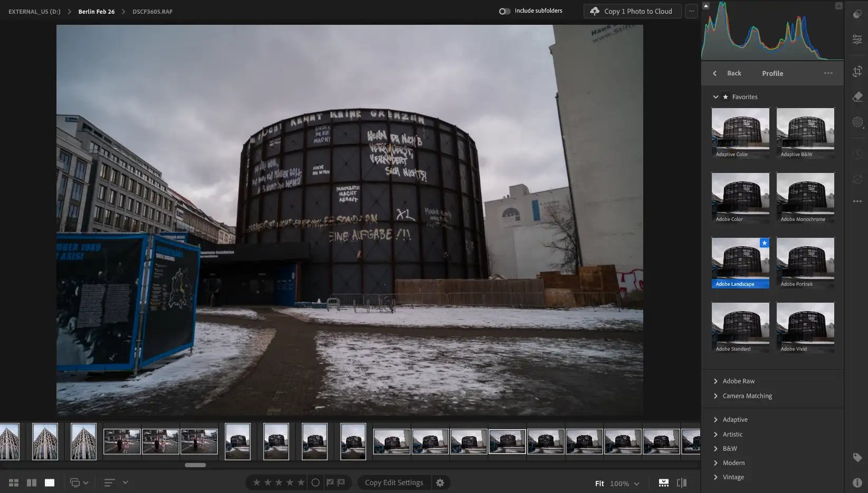The image size is (868, 493).
Task: Collapse the Favorites profile group
Action: pos(716,97)
